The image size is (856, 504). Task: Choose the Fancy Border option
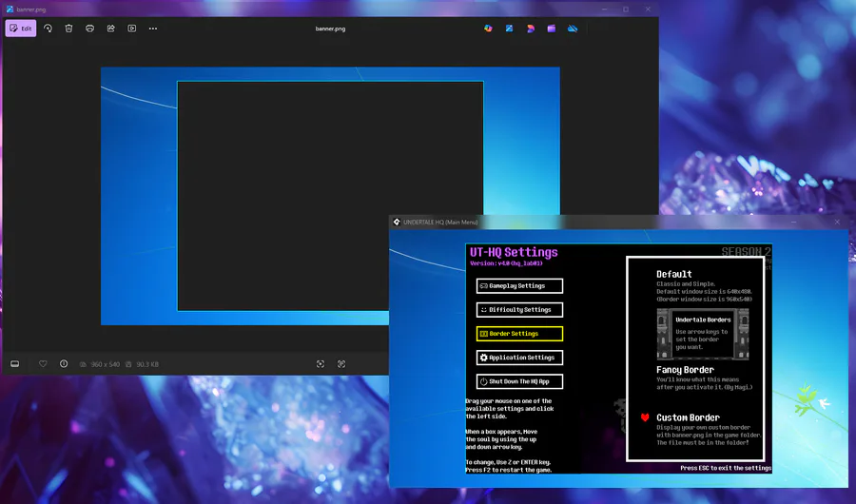(x=685, y=370)
